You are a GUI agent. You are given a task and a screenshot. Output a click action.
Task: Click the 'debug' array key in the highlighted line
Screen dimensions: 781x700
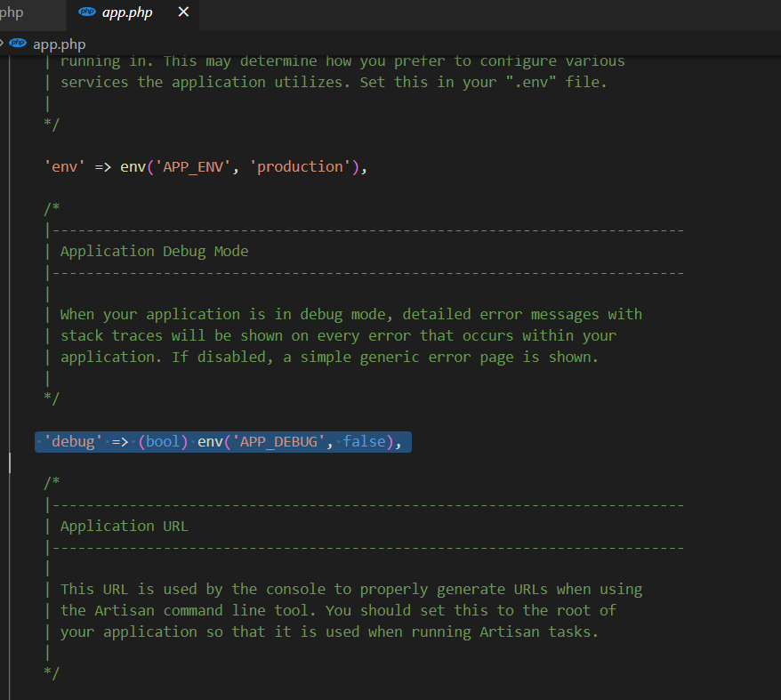pyautogui.click(x=73, y=442)
